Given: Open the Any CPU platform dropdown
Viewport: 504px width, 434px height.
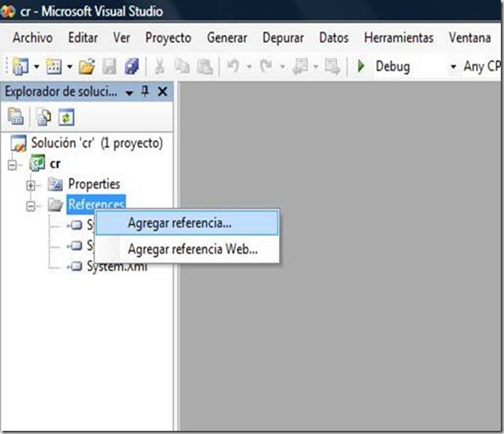Looking at the screenshot, I should [482, 67].
